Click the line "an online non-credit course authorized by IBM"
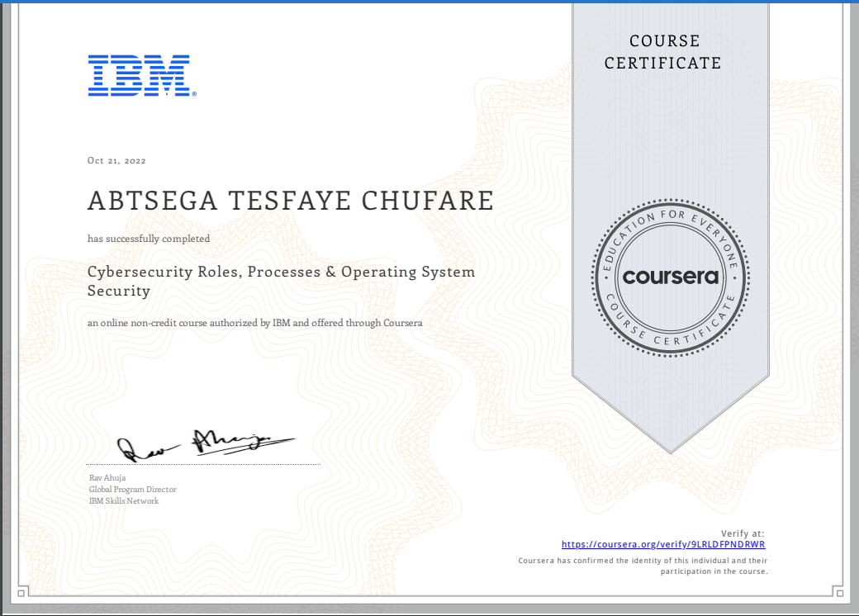 (254, 323)
